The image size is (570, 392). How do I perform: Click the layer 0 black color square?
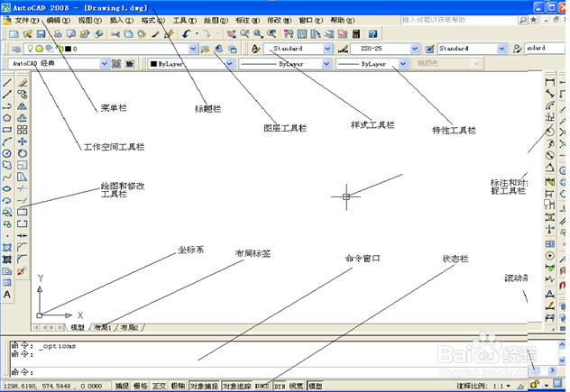pos(68,49)
